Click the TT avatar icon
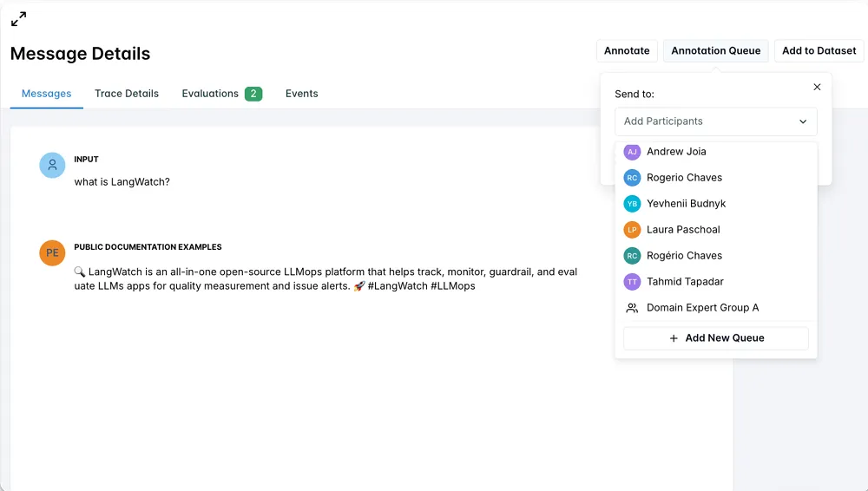The width and height of the screenshot is (868, 491). point(632,282)
